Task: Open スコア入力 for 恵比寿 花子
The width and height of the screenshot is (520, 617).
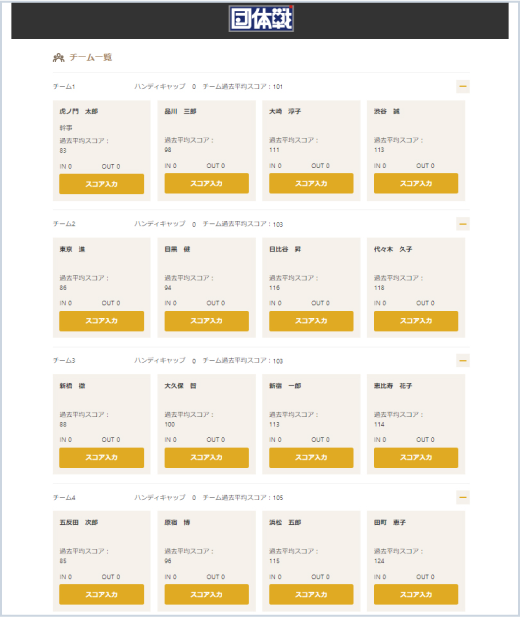Action: [416, 457]
